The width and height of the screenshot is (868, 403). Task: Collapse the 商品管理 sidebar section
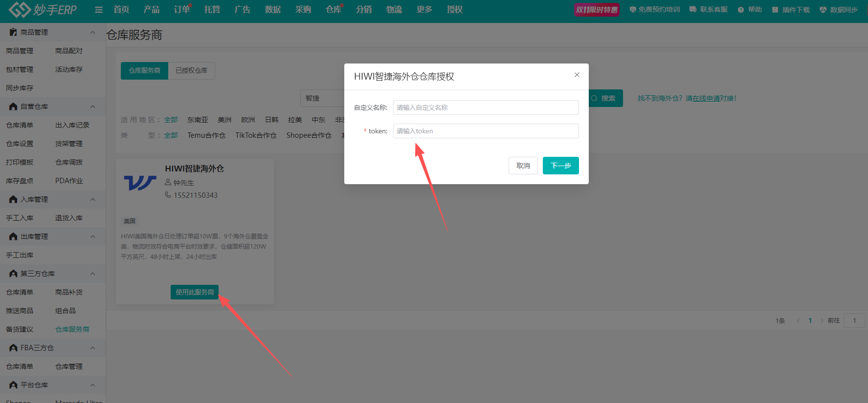point(92,32)
